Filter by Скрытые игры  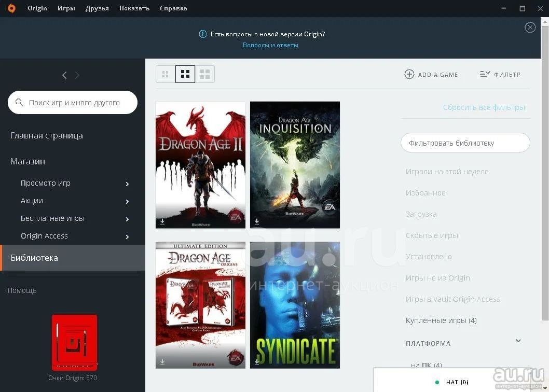432,235
